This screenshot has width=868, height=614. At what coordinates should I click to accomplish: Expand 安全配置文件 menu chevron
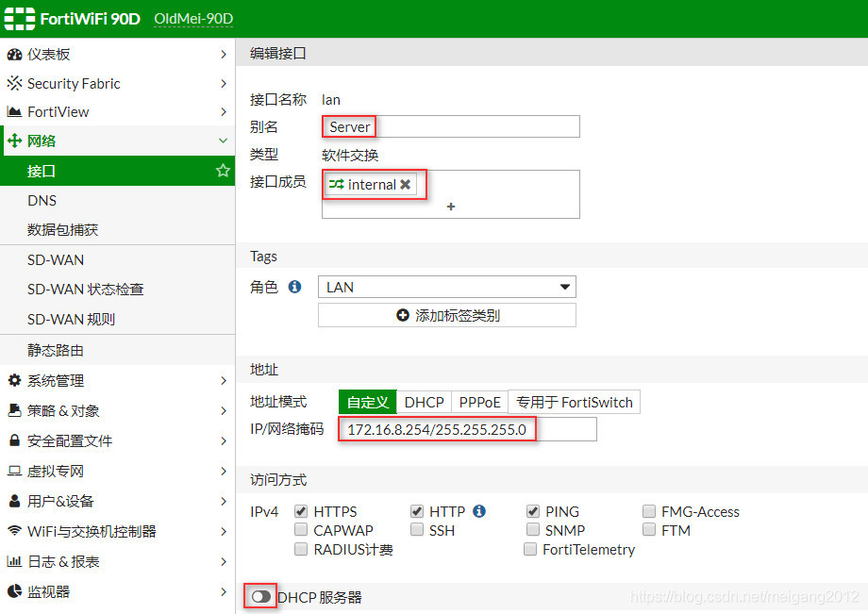click(223, 440)
